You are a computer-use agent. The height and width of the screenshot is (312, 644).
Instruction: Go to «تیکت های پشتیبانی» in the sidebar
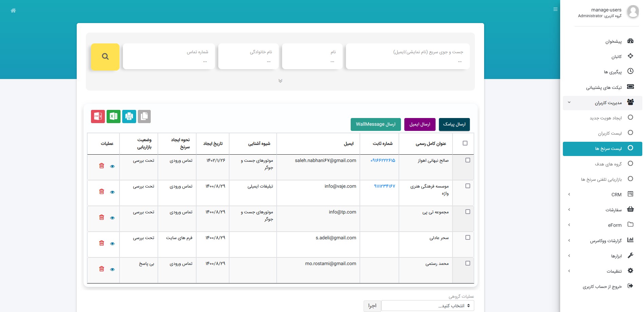click(x=604, y=87)
